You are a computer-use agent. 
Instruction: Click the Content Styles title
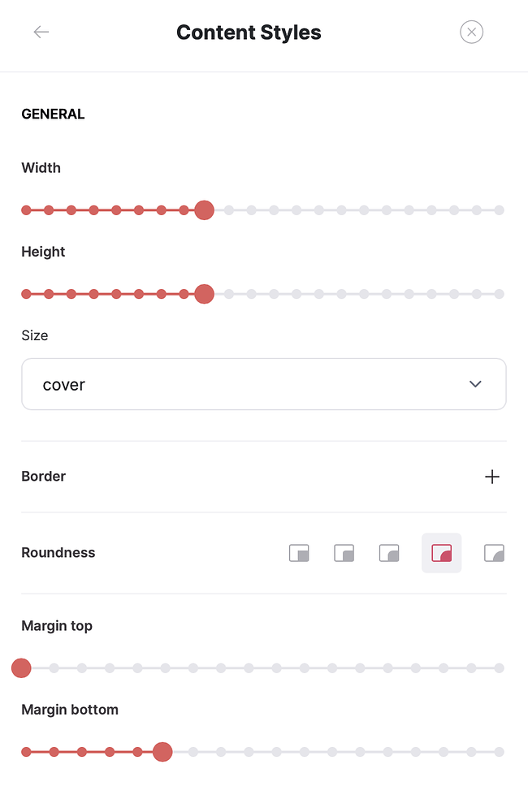[249, 32]
